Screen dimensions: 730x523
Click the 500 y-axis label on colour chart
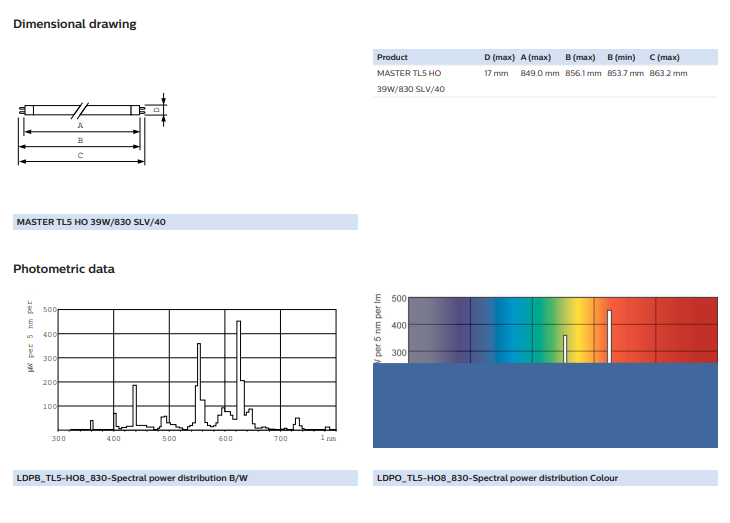[x=399, y=299]
